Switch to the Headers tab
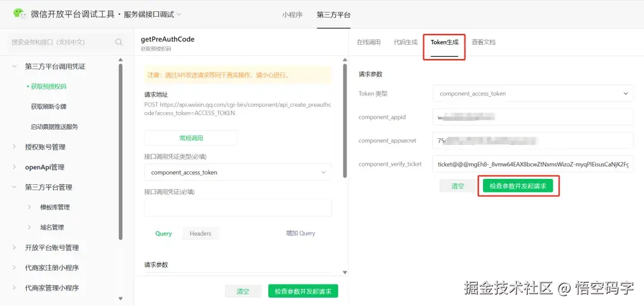 [x=200, y=233]
